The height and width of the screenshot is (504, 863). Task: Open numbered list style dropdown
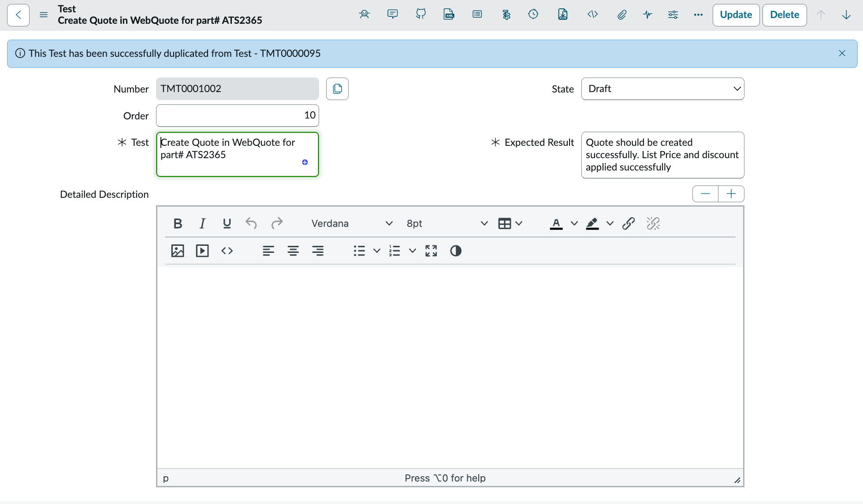click(412, 251)
